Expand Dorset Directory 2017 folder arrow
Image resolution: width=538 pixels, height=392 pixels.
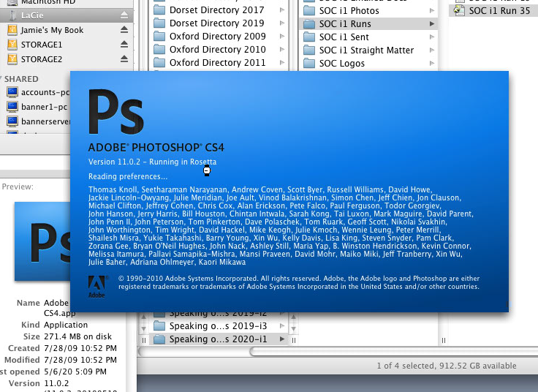(x=282, y=10)
